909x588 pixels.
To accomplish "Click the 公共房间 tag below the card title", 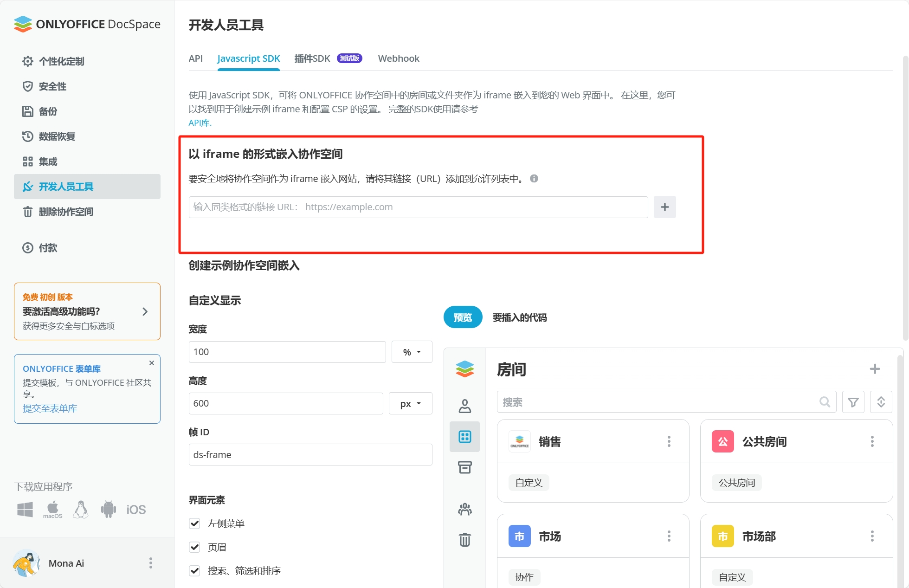I will [736, 483].
